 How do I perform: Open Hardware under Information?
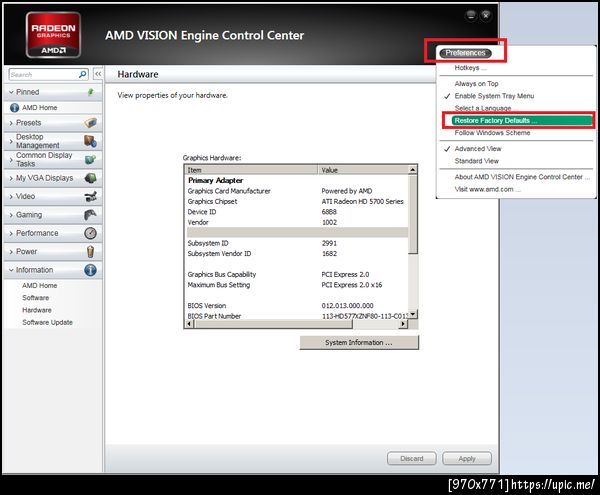[37, 310]
